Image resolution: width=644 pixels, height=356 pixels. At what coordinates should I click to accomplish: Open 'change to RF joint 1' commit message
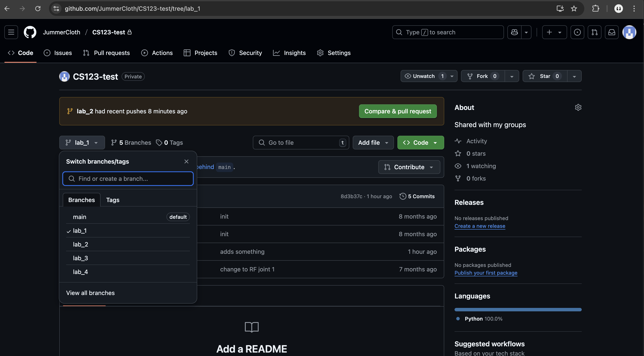click(247, 269)
